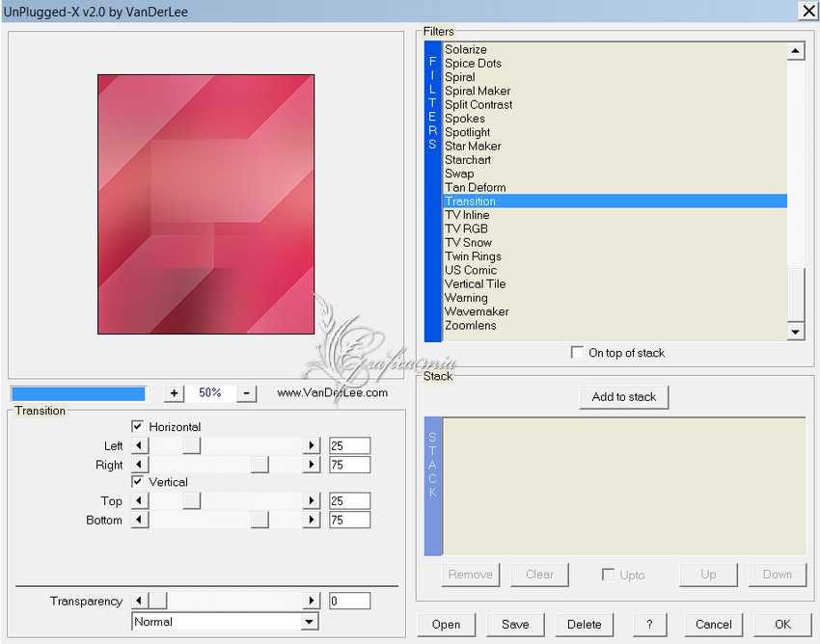
Task: Click the Transparency slider thumb
Action: pyautogui.click(x=158, y=601)
